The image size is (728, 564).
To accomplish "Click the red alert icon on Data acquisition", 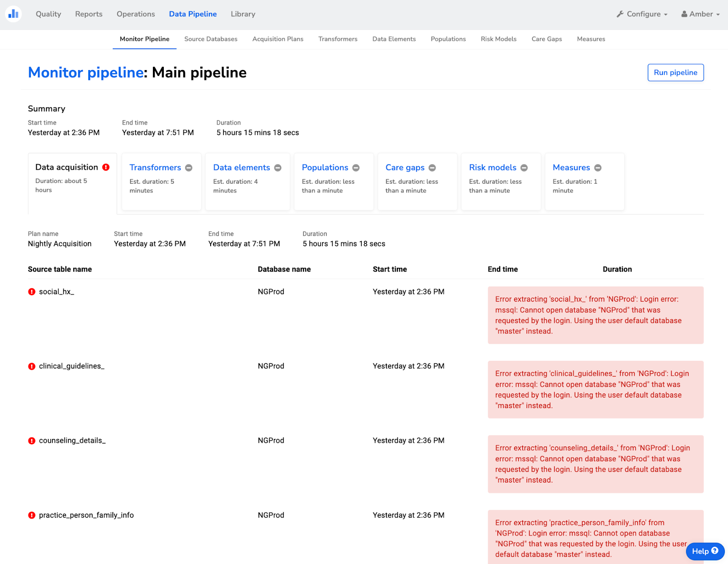I will pyautogui.click(x=106, y=167).
